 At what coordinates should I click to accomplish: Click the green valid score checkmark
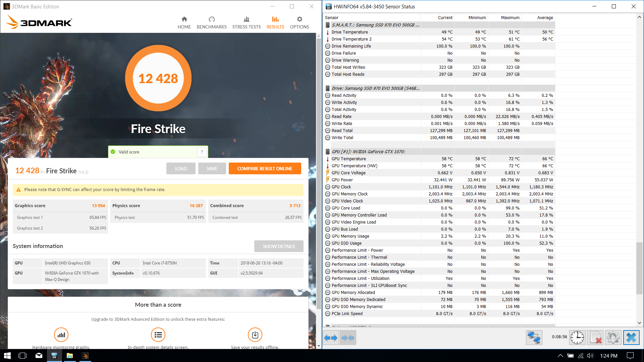[x=113, y=152]
